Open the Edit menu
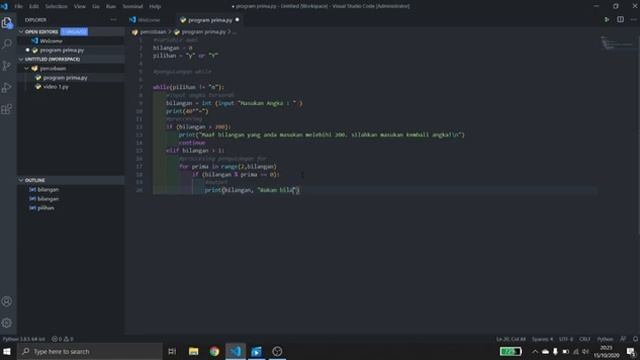 [x=34, y=6]
